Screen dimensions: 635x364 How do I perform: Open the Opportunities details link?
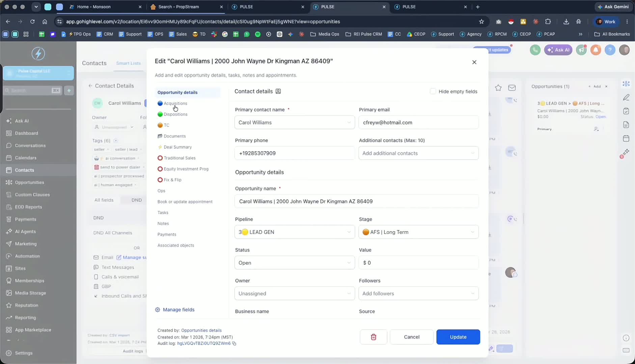click(201, 330)
